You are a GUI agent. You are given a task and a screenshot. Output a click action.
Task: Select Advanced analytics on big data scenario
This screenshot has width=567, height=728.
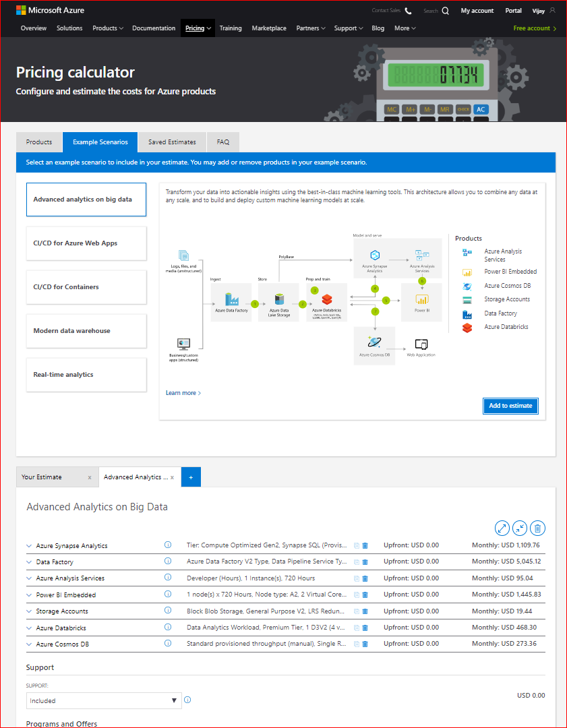click(x=86, y=200)
